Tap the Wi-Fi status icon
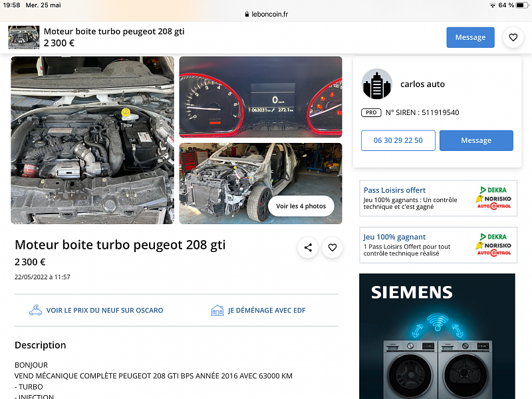Viewport: 532px width, 399px height. pyautogui.click(x=492, y=5)
